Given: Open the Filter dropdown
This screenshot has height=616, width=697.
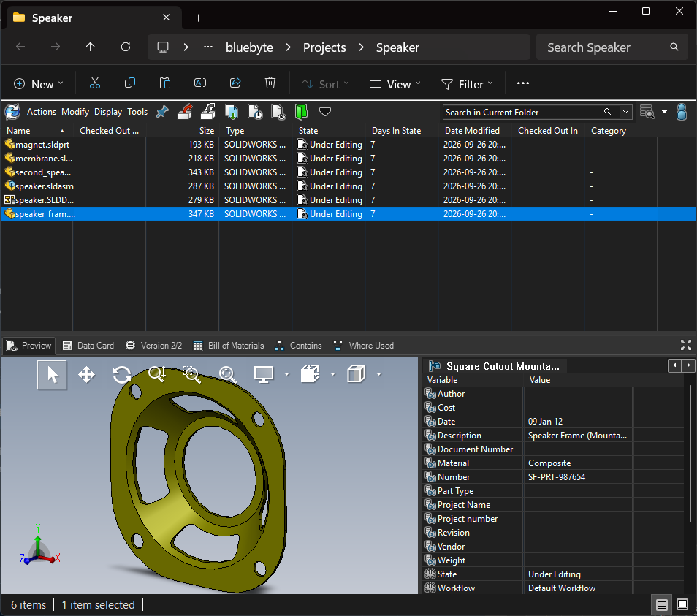Looking at the screenshot, I should [x=467, y=84].
